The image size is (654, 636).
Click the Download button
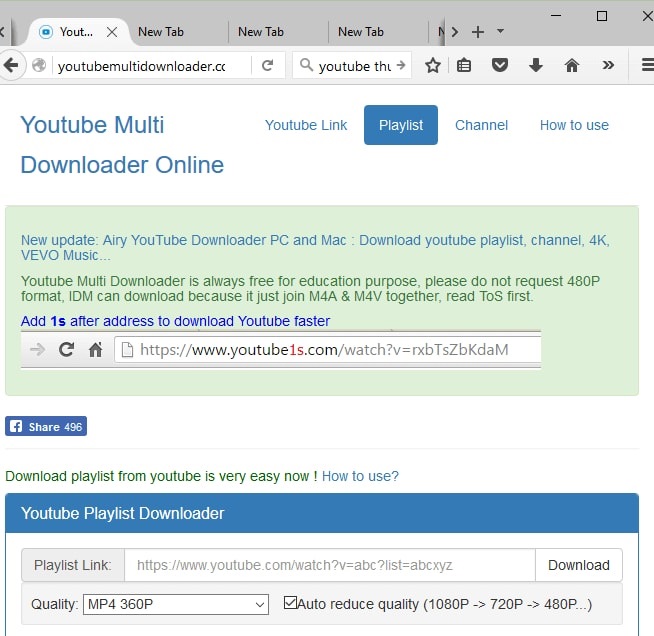click(579, 565)
